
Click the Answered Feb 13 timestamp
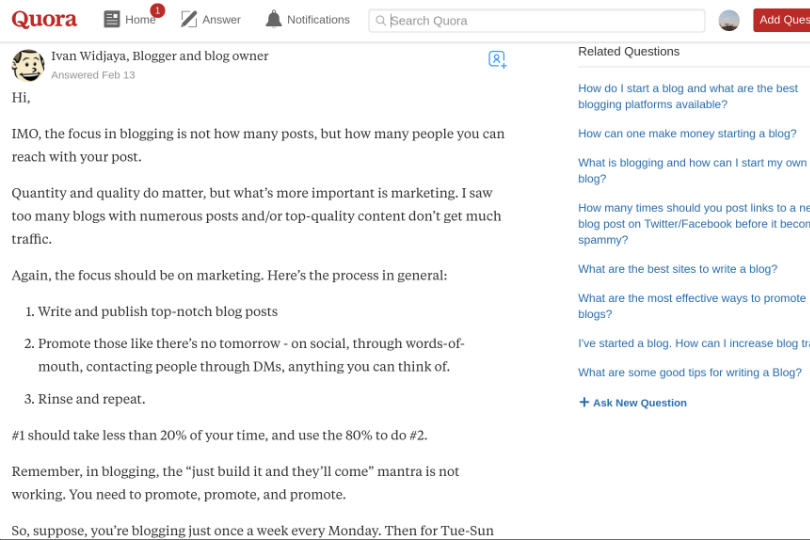[93, 75]
